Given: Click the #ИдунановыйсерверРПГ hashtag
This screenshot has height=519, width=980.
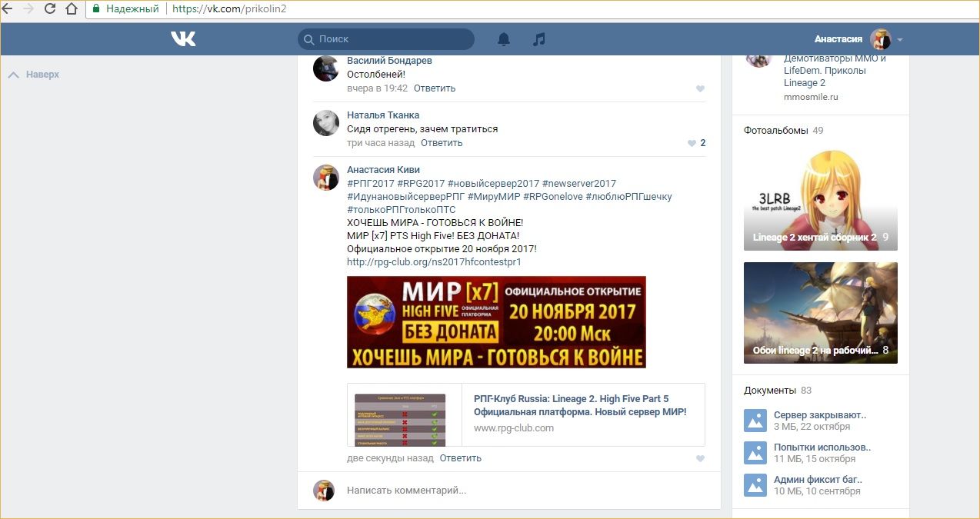Looking at the screenshot, I should coord(406,197).
